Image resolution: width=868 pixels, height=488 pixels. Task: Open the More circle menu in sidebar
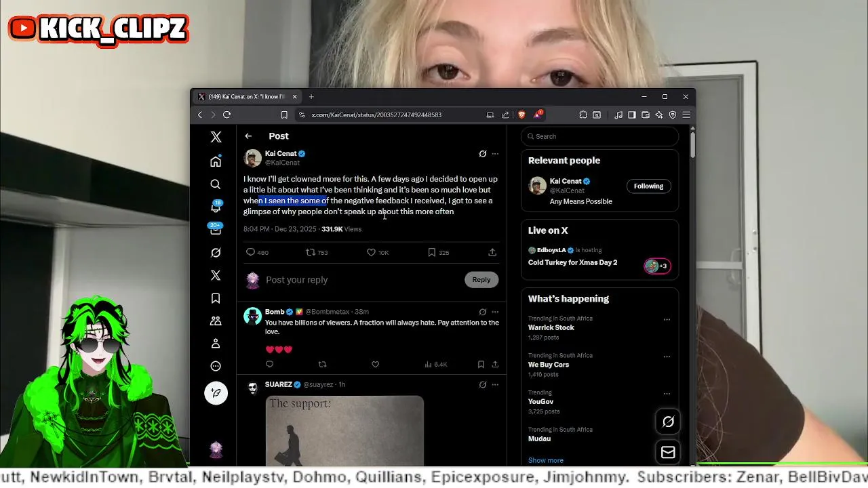coord(216,366)
